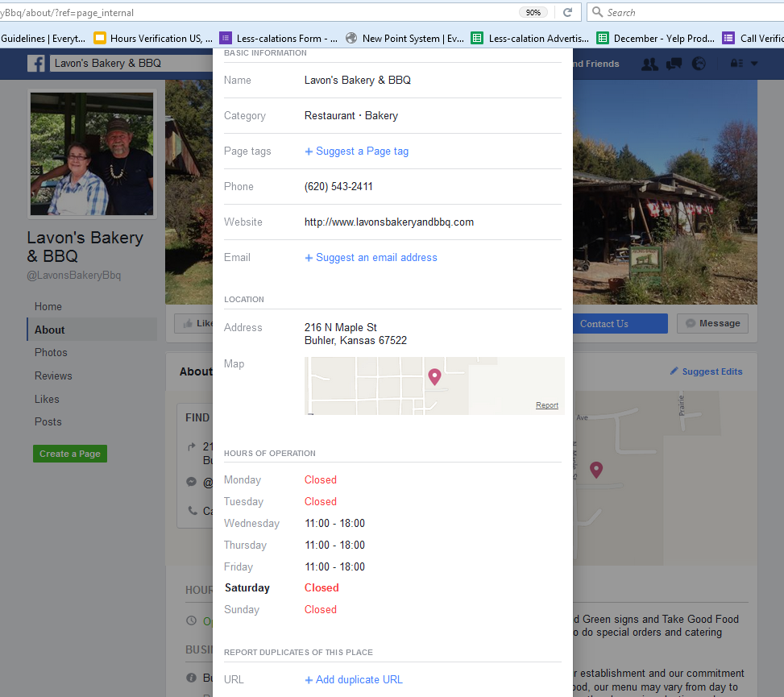
Task: Open the Posts tab in sidebar
Action: click(x=48, y=422)
